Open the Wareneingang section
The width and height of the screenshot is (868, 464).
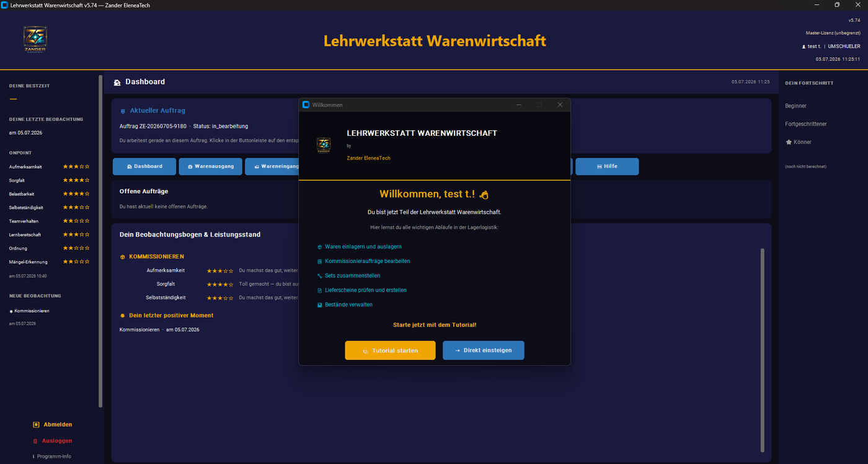tap(273, 166)
